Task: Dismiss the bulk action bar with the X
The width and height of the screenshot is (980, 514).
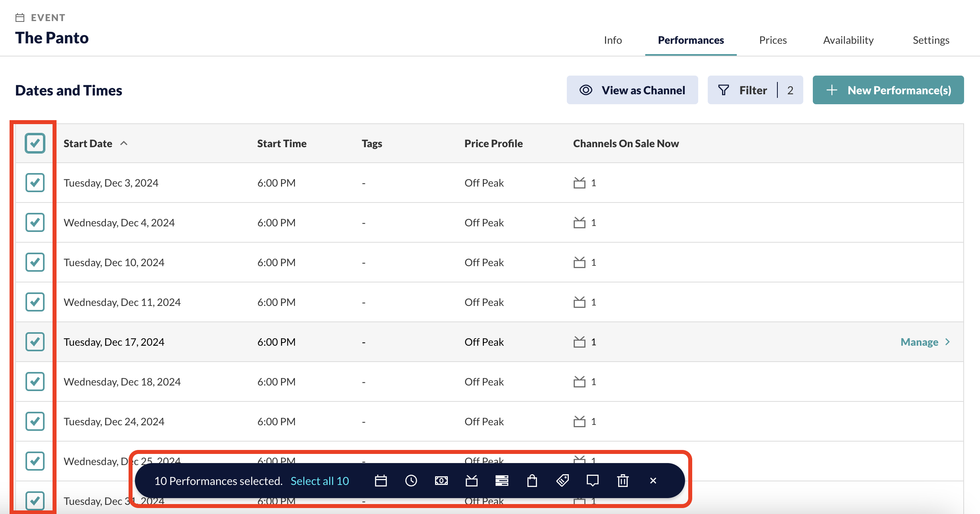Action: tap(653, 481)
